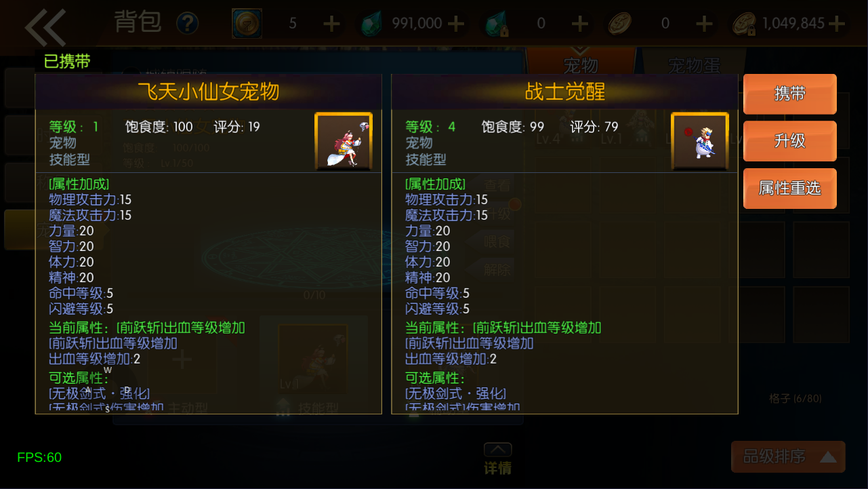Click the plus next to token count 5
The width and height of the screenshot is (868, 489).
(331, 24)
